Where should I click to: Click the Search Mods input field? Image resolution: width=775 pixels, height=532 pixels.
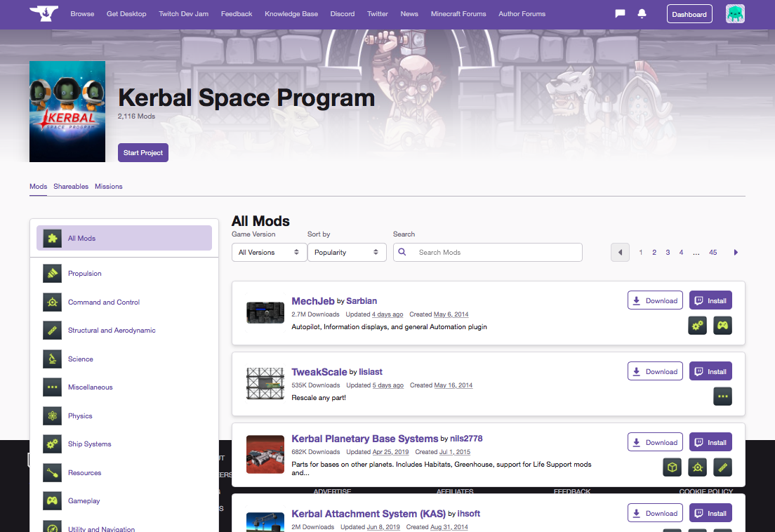click(x=488, y=253)
